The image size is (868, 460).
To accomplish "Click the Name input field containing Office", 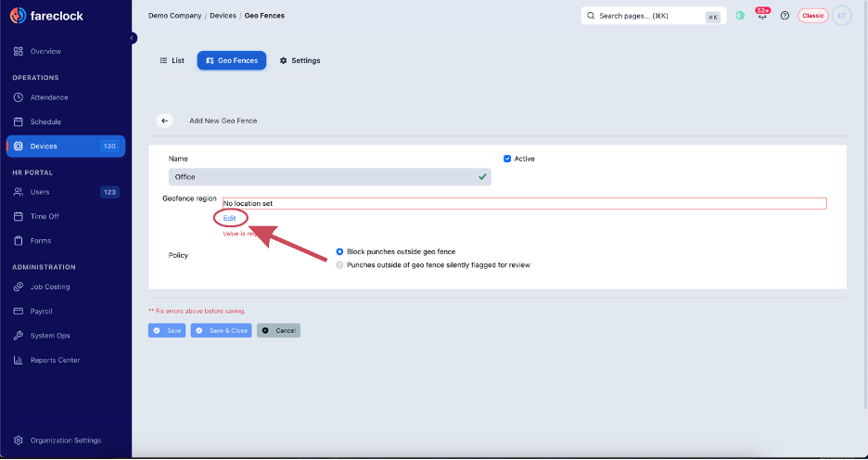I will tap(330, 177).
